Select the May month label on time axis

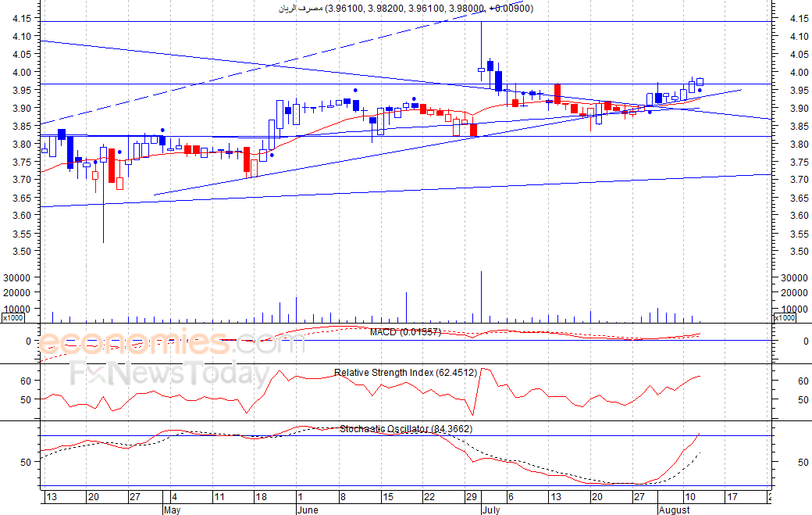(172, 510)
